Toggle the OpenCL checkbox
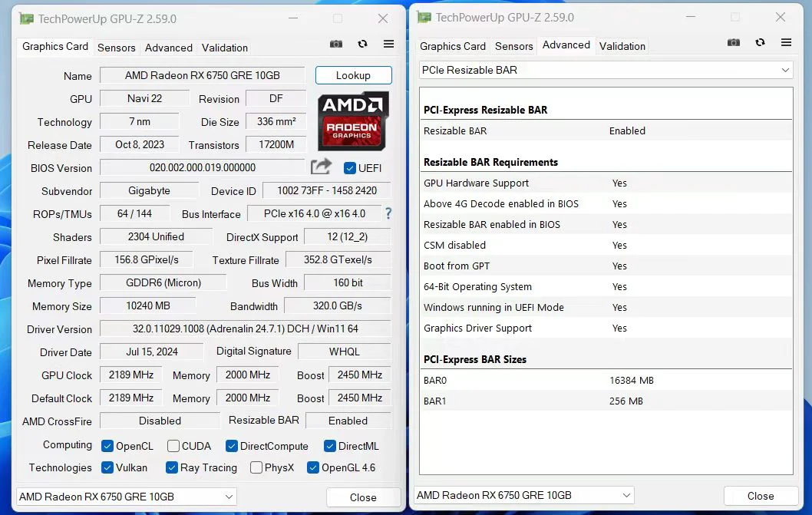Viewport: 812px width, 515px height. click(107, 446)
